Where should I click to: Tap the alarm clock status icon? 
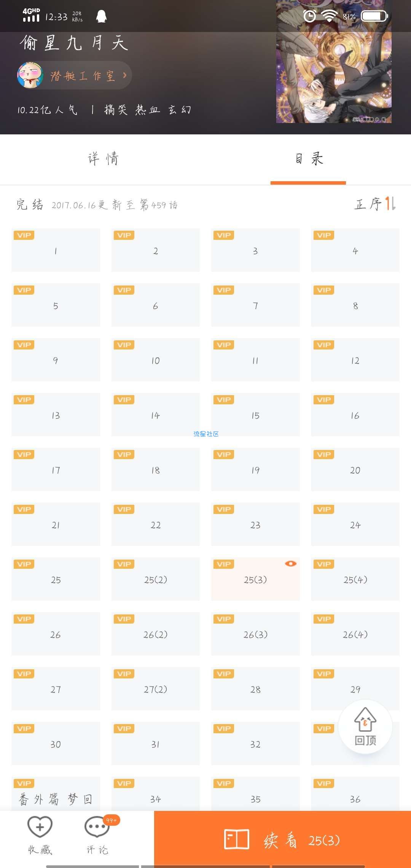click(310, 16)
